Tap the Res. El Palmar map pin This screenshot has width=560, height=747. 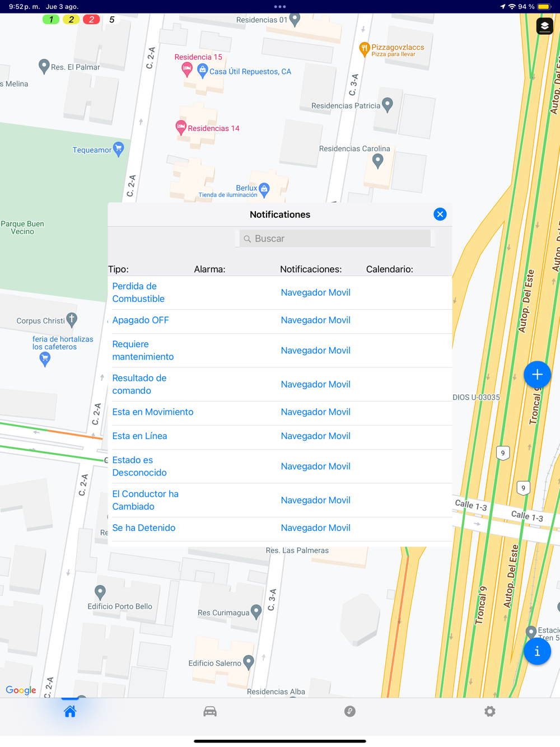(44, 67)
